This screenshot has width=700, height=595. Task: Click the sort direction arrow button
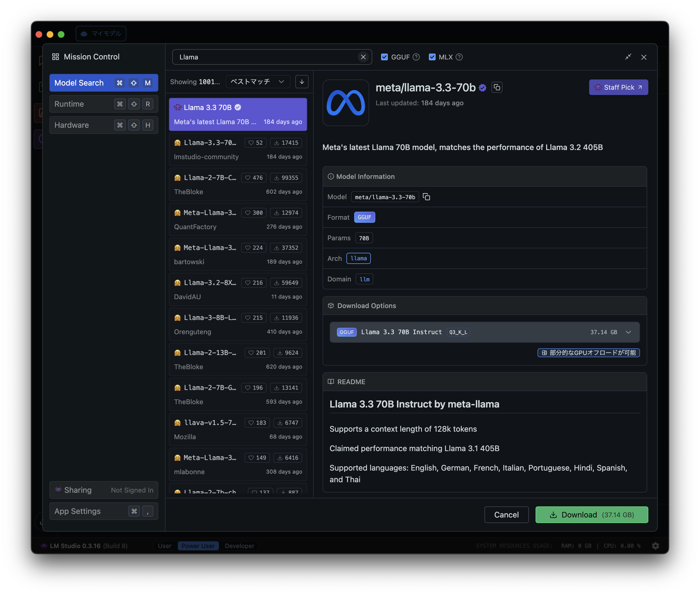coord(302,82)
